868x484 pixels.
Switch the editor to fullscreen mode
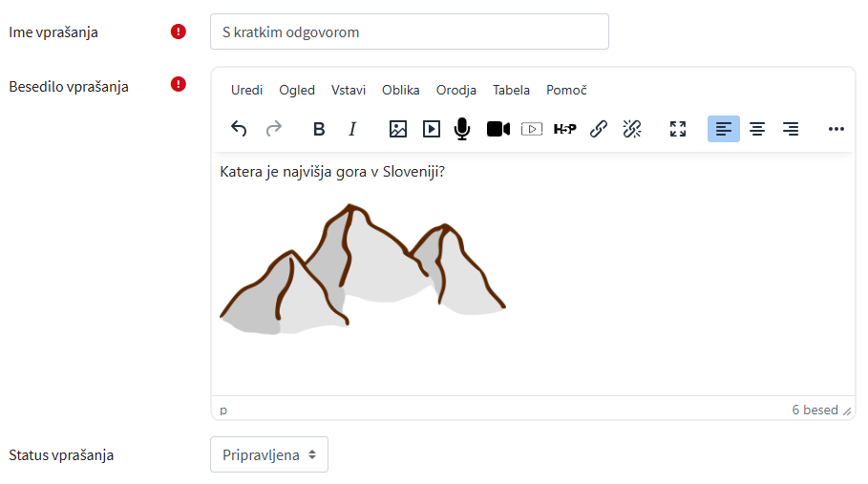(x=678, y=129)
